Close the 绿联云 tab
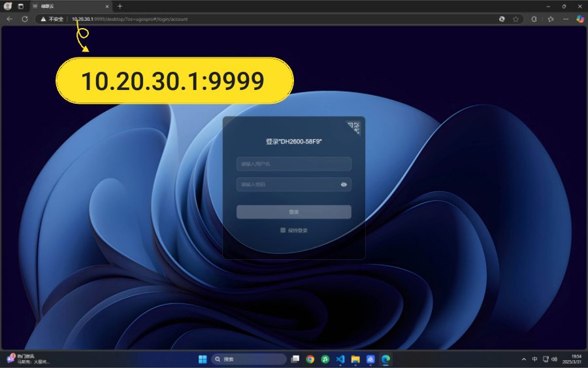Viewport: 588px width, 368px height. point(107,7)
